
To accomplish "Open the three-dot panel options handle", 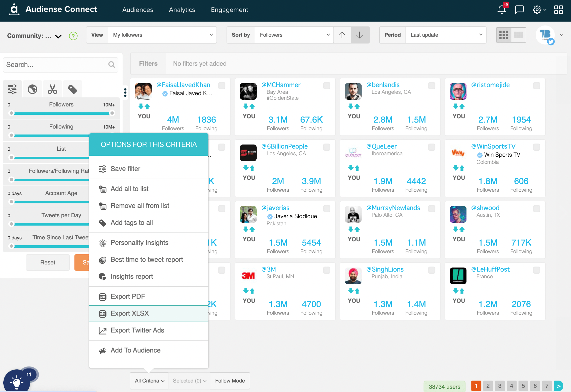I will pos(125,92).
